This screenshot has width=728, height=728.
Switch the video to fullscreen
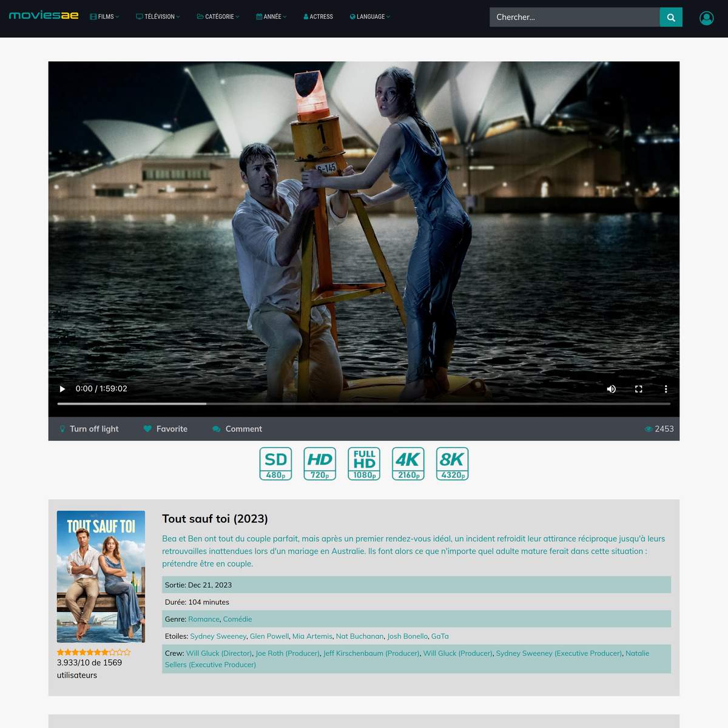(x=639, y=389)
